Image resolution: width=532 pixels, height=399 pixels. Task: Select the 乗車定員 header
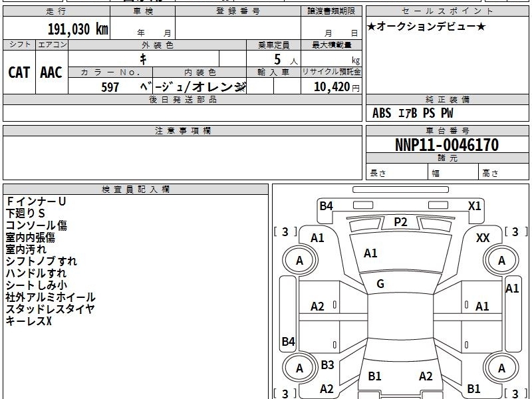pyautogui.click(x=273, y=45)
